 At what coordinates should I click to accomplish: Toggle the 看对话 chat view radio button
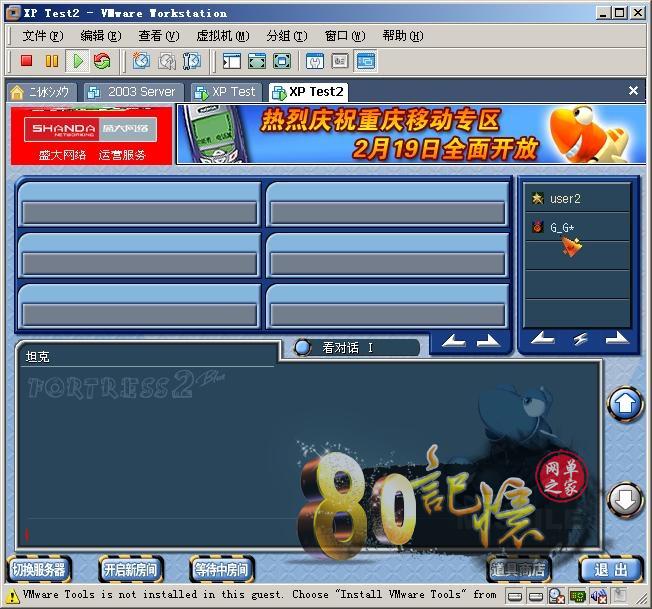[304, 348]
